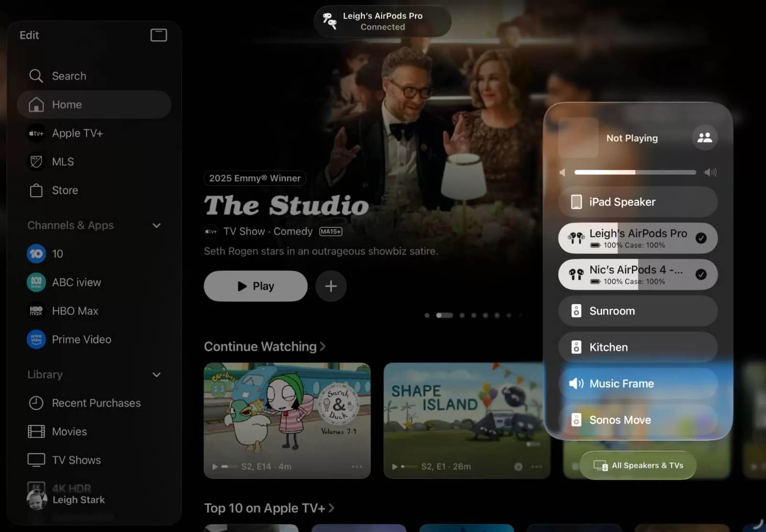Viewport: 766px width, 532px height.
Task: Collapse the Channels & Apps section
Action: click(157, 225)
